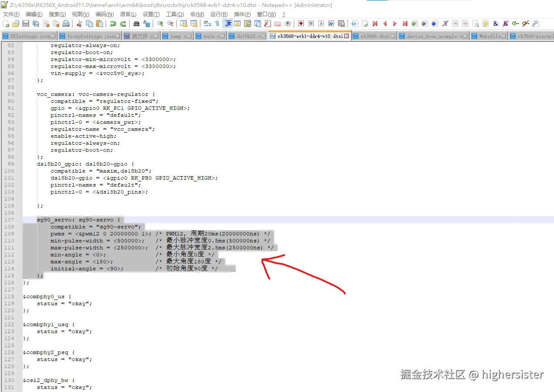The width and height of the screenshot is (554, 392).
Task: Open the 宏(M) menu
Action: 197,14
